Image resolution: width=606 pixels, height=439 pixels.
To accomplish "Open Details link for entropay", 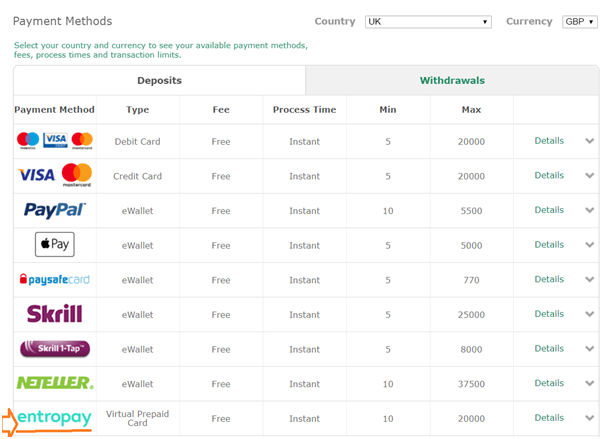I will click(x=549, y=418).
